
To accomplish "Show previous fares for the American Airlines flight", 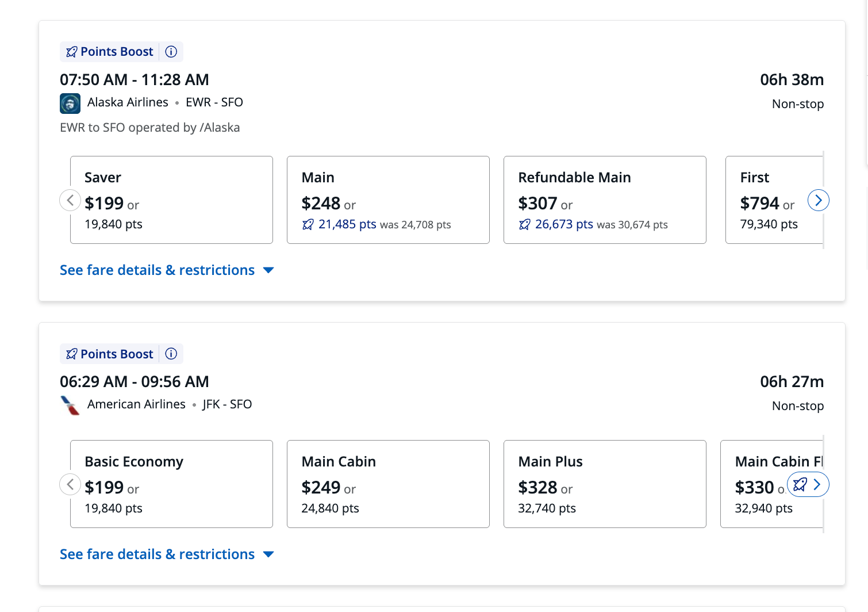I will (x=70, y=484).
